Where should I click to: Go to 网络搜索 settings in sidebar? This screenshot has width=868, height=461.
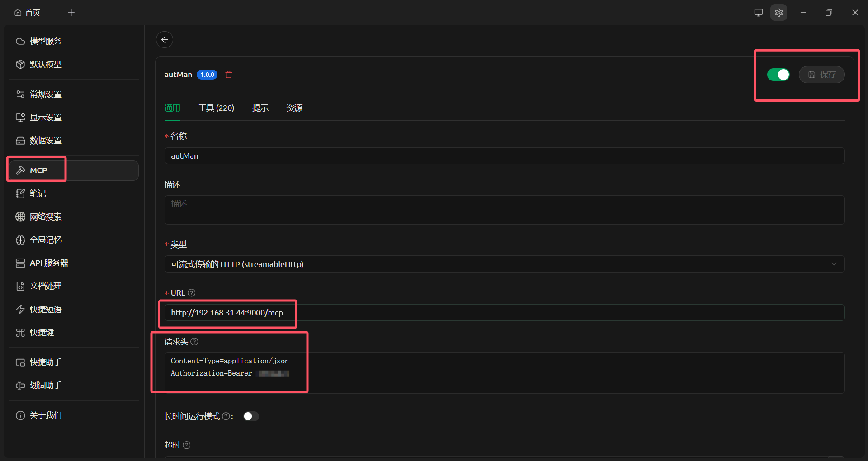45,217
